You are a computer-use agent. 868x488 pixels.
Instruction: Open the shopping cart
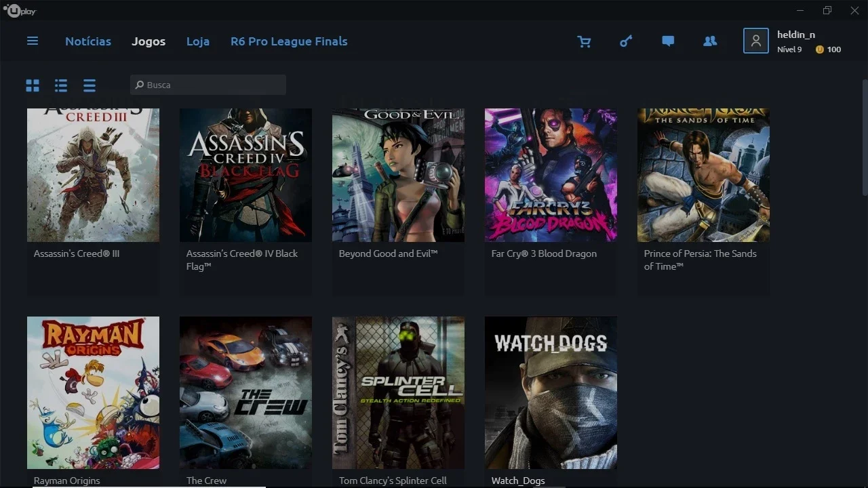[584, 41]
